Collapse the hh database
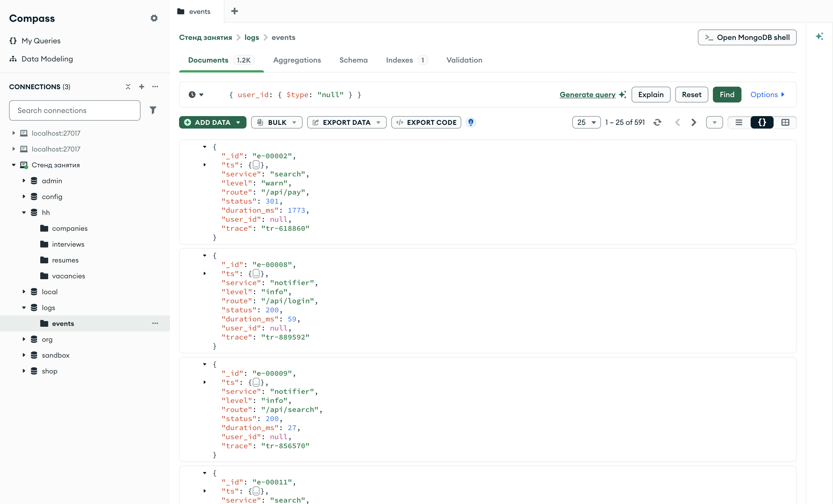The width and height of the screenshot is (833, 504). click(x=24, y=212)
